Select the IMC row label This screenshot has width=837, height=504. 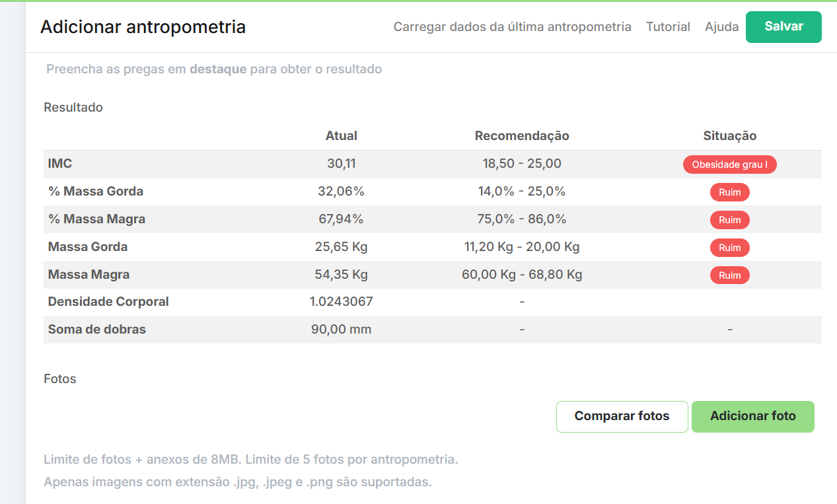(x=60, y=164)
